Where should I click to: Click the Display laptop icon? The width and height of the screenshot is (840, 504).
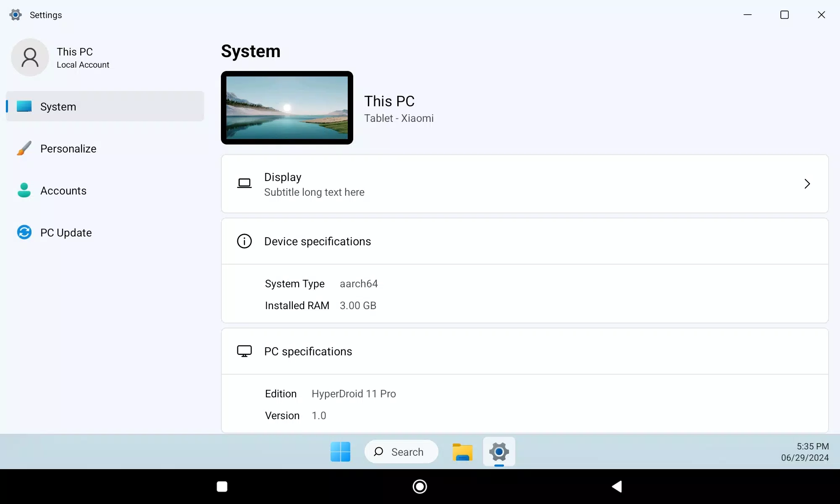(244, 184)
